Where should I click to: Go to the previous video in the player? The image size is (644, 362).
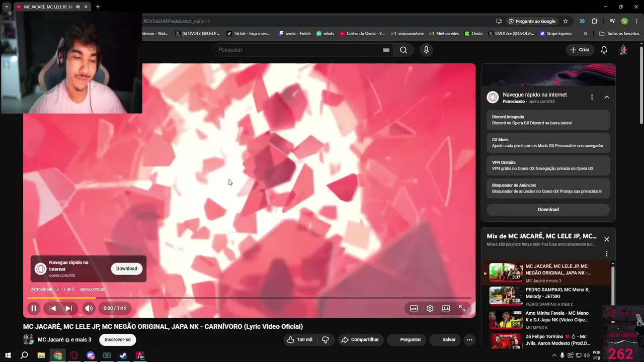(52, 308)
